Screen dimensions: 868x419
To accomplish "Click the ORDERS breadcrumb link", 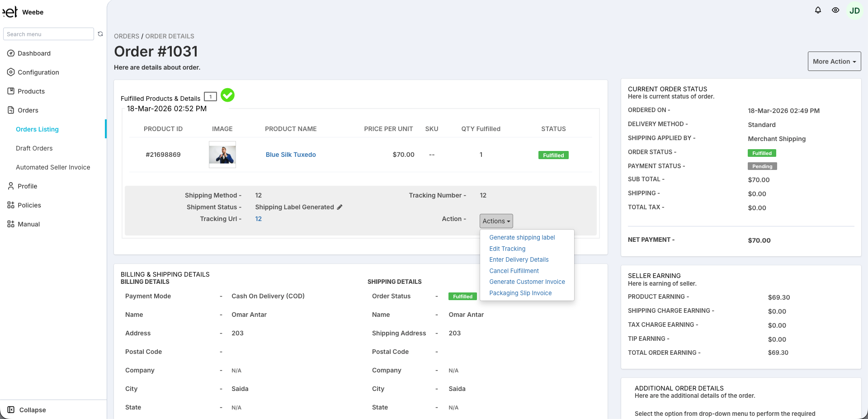I will (x=127, y=36).
